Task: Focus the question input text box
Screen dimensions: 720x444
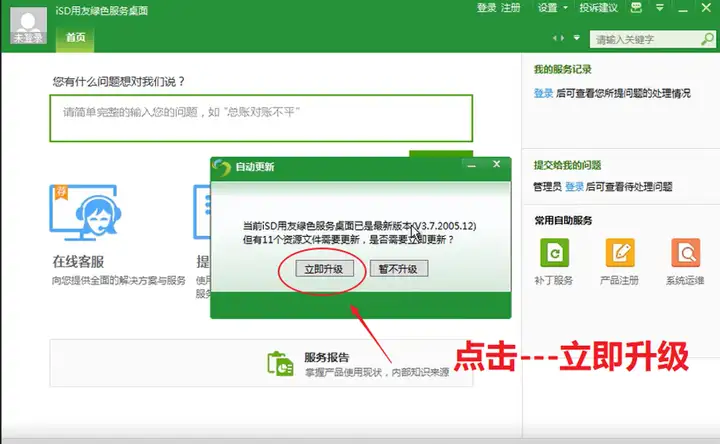Action: pyautogui.click(x=261, y=118)
